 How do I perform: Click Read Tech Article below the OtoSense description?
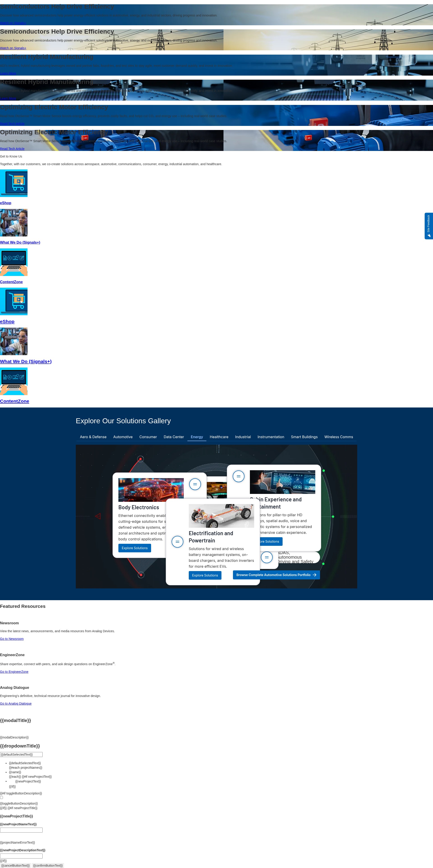(x=12, y=149)
